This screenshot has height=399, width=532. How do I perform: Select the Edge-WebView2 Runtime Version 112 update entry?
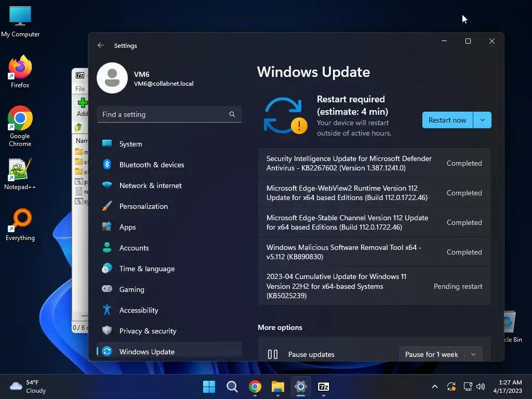click(375, 193)
